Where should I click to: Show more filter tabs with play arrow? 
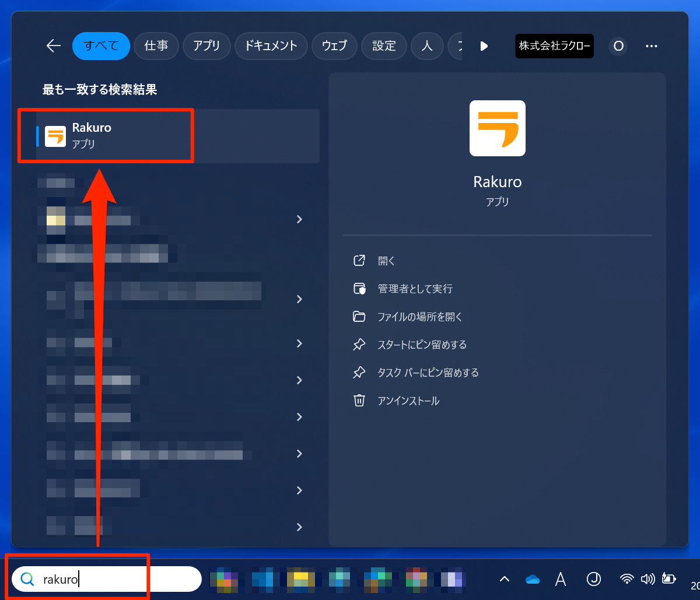pos(484,46)
